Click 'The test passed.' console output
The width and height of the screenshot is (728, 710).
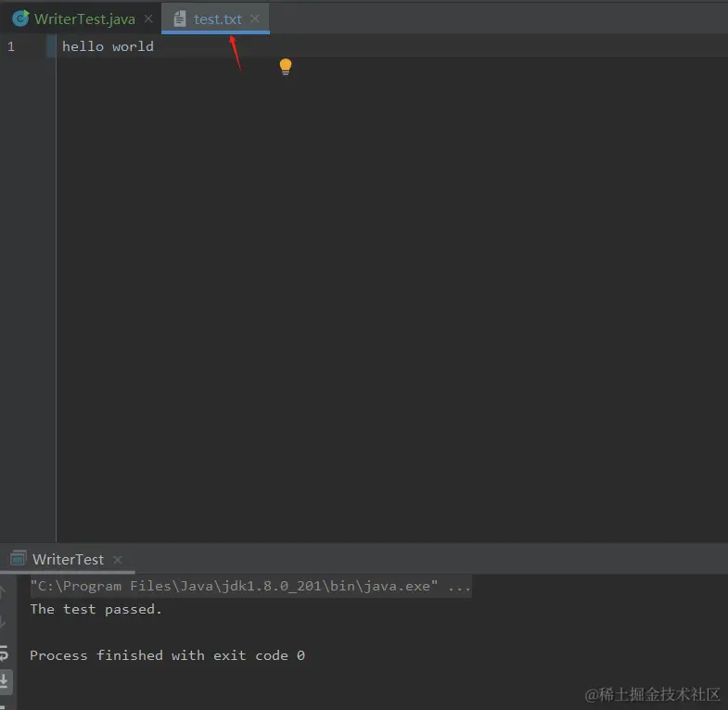96,609
